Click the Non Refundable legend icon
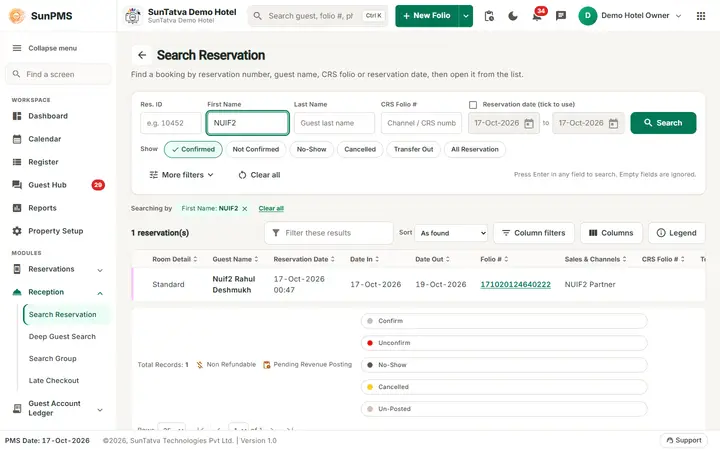This screenshot has width=720, height=450. [x=200, y=365]
